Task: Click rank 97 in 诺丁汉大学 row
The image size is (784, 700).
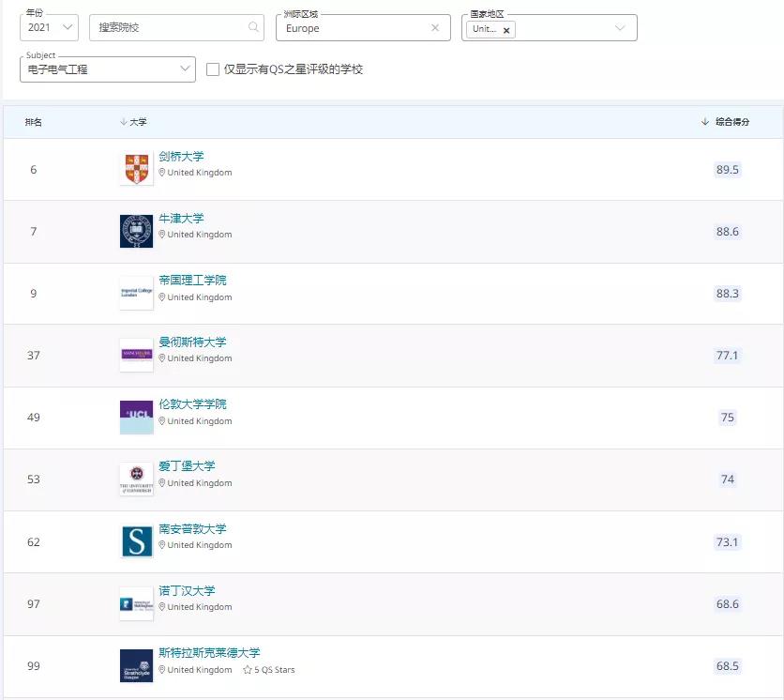Action: [x=34, y=604]
